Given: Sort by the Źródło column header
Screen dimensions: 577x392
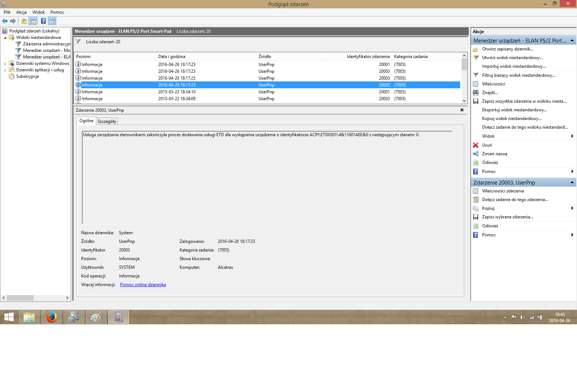Looking at the screenshot, I should click(290, 57).
